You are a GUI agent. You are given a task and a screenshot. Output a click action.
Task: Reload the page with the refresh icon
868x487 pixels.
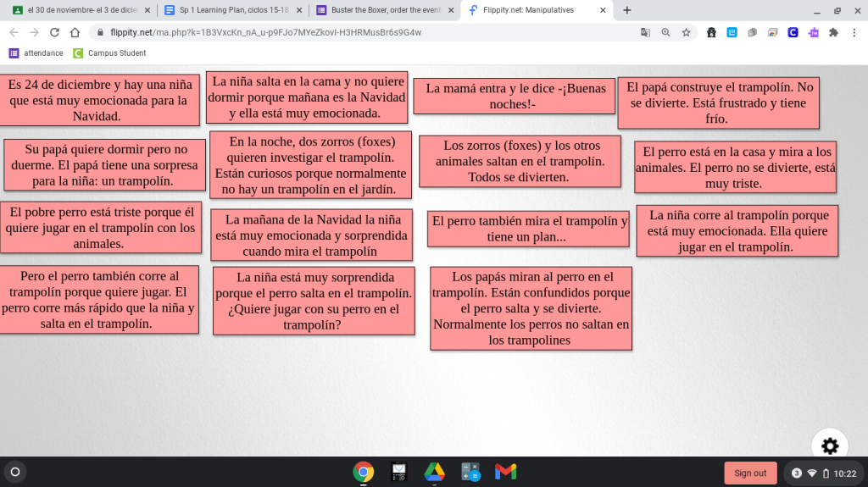54,32
